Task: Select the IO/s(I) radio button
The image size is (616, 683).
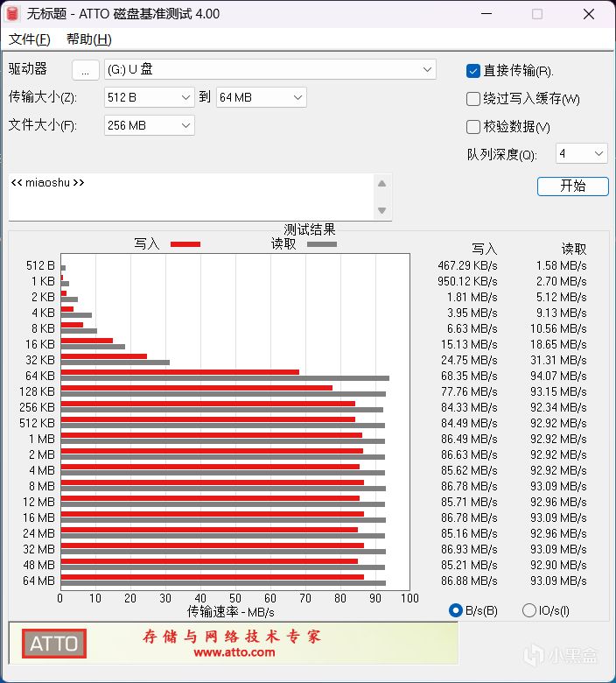Action: click(x=528, y=610)
